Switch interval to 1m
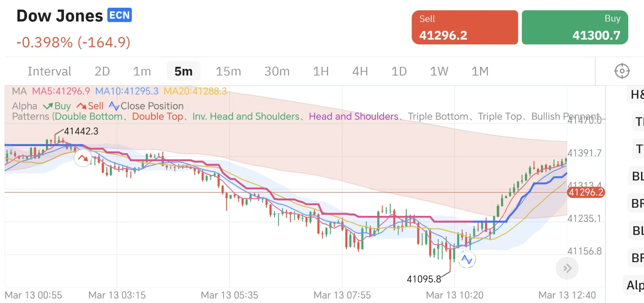Screen dimensions: 644x303 click(x=142, y=71)
